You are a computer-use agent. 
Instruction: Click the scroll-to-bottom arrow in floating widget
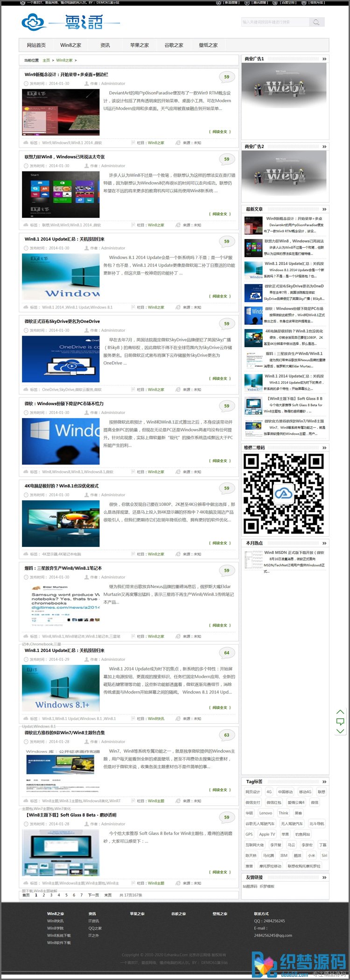tap(340, 731)
